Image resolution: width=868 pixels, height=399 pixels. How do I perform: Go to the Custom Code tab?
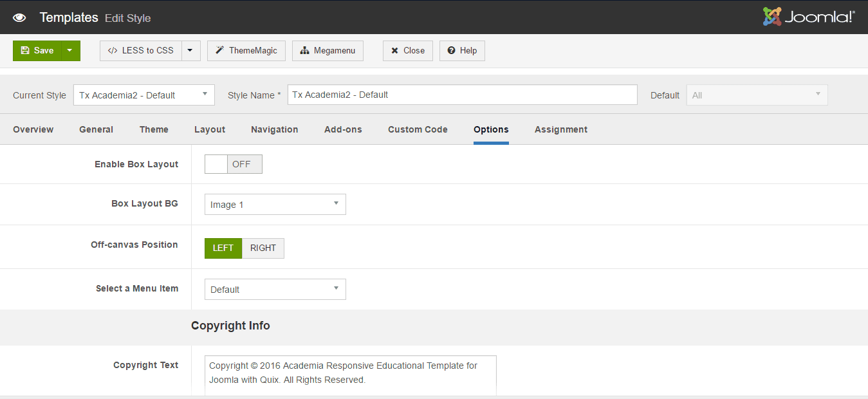coord(418,129)
